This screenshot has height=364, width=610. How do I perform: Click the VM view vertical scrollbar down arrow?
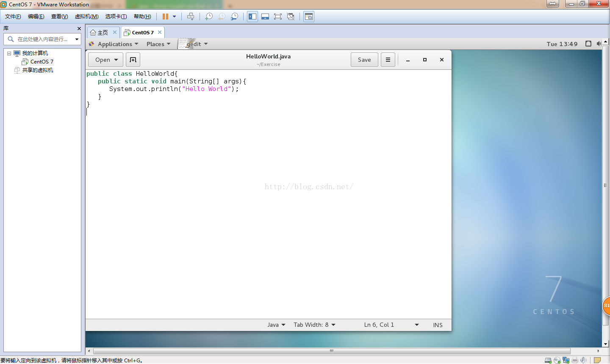point(605,344)
